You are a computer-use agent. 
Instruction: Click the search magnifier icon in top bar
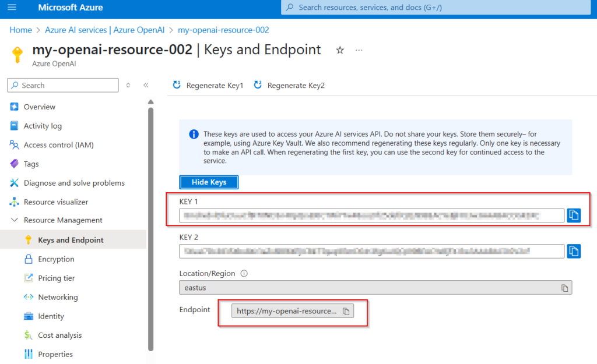(290, 7)
